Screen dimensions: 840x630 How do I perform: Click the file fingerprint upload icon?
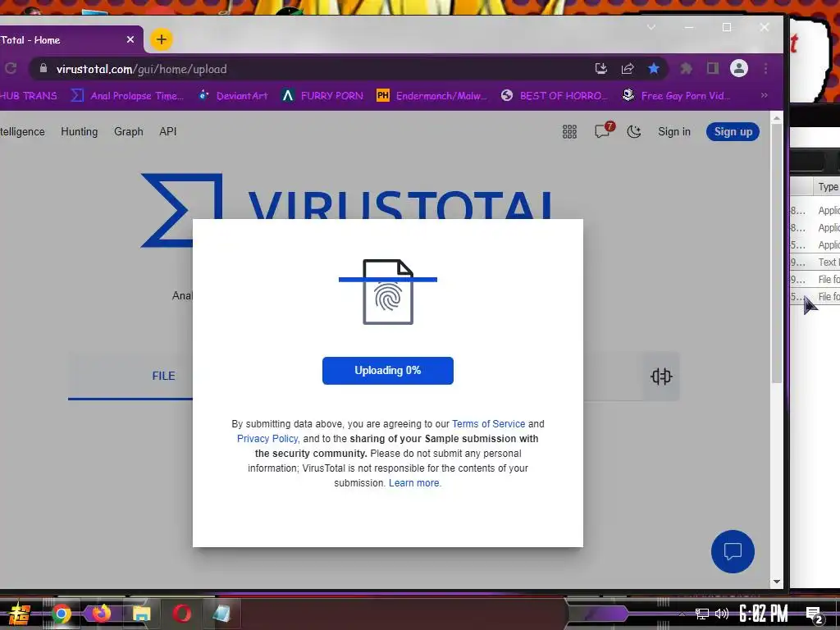click(388, 292)
